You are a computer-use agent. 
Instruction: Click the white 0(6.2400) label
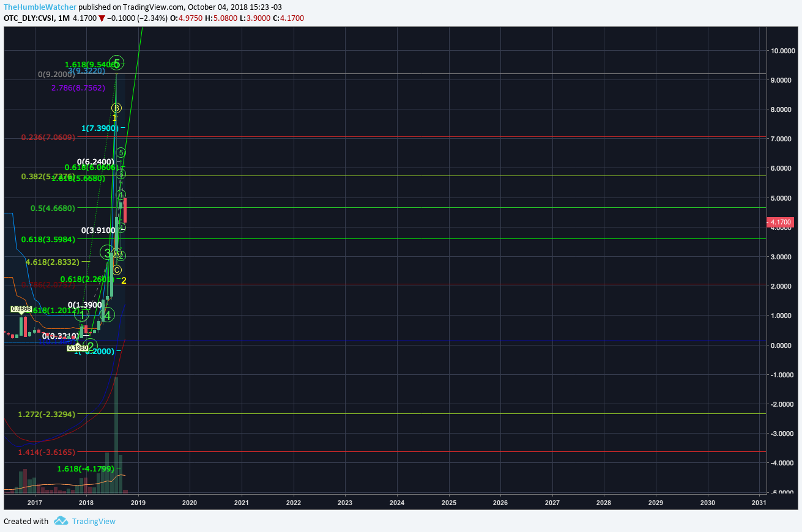point(95,162)
